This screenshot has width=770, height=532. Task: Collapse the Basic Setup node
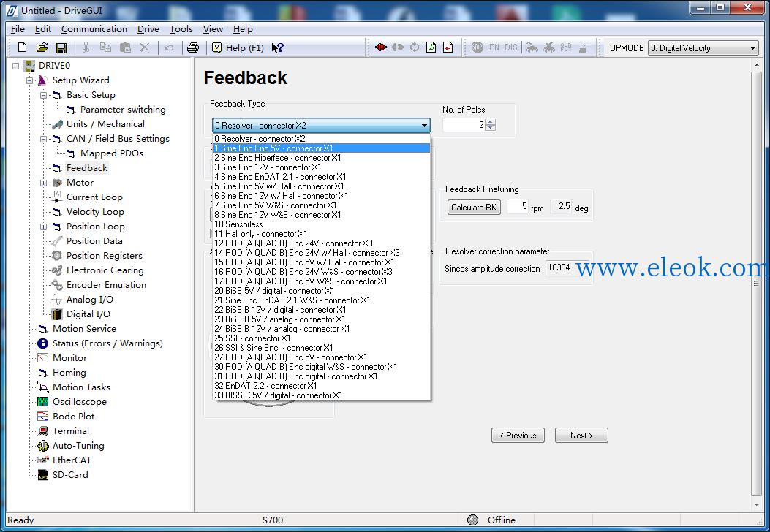point(43,95)
